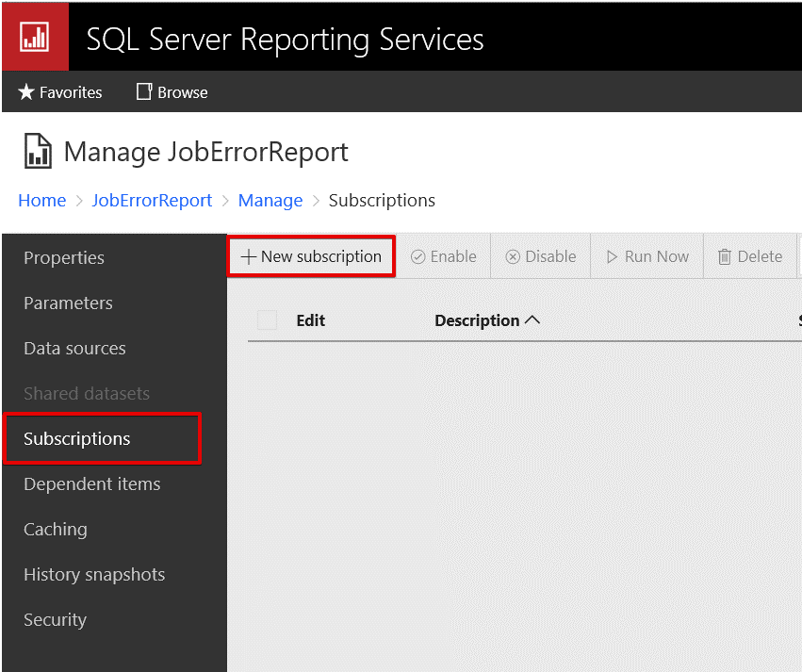Click the Edit column header
The width and height of the screenshot is (802, 672).
tap(311, 320)
